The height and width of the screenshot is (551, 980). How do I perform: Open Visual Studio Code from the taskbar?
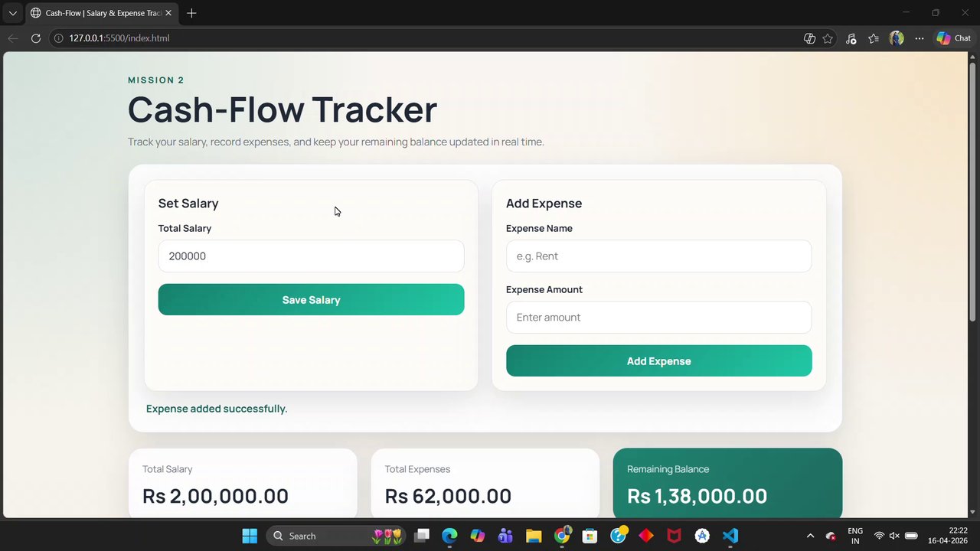tap(730, 536)
